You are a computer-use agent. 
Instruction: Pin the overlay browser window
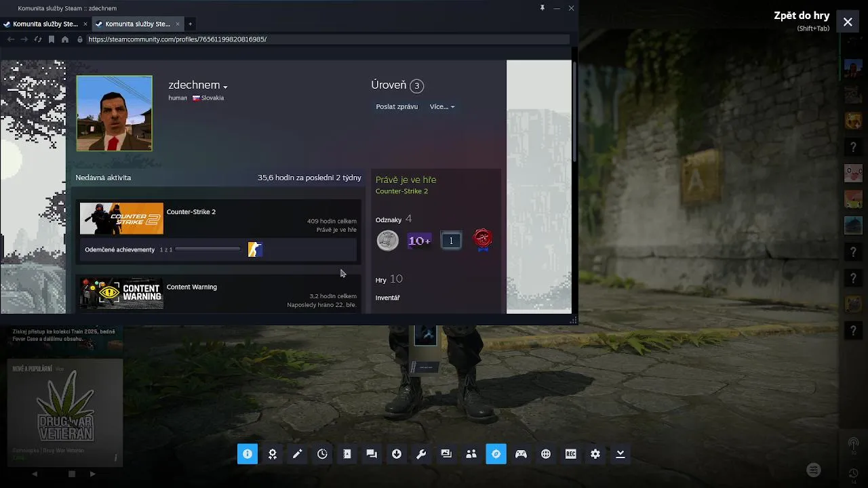(542, 8)
